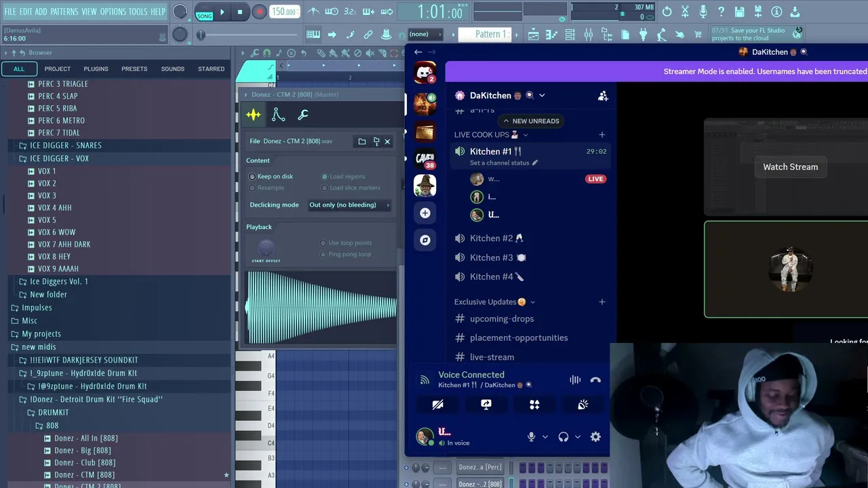Switch to the SOUNDS browser tab

173,68
